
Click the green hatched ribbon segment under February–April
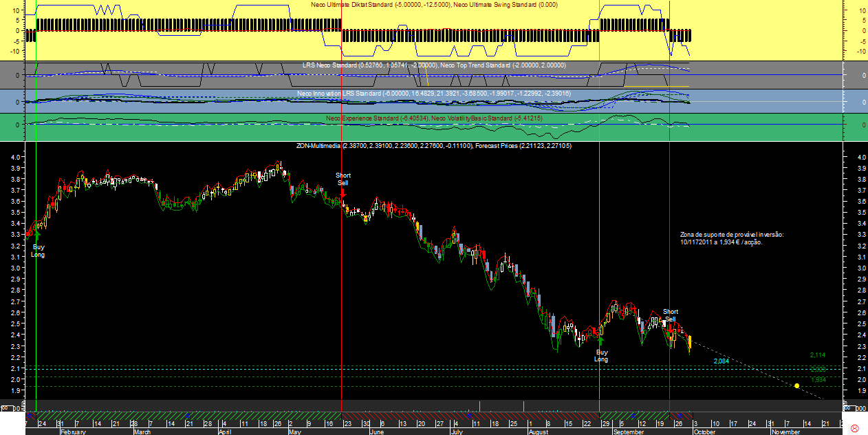click(x=189, y=416)
